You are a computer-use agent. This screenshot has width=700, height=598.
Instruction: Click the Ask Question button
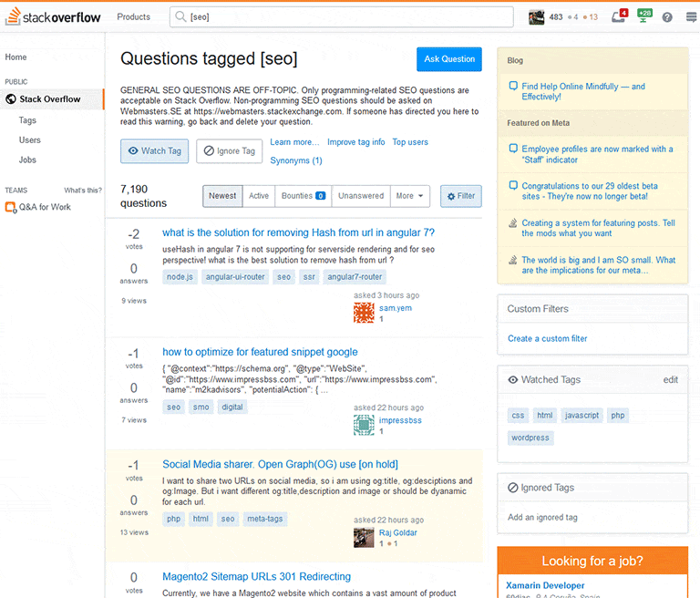tap(449, 59)
